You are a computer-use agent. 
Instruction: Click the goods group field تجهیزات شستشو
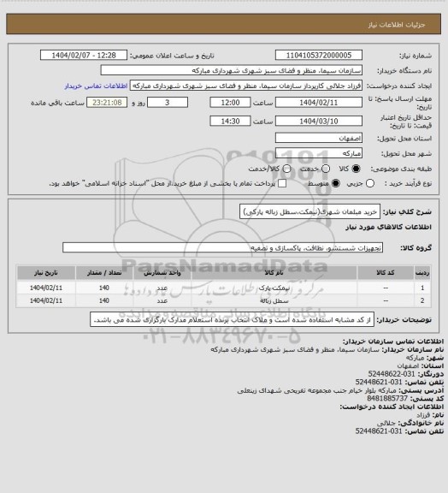coord(222,248)
